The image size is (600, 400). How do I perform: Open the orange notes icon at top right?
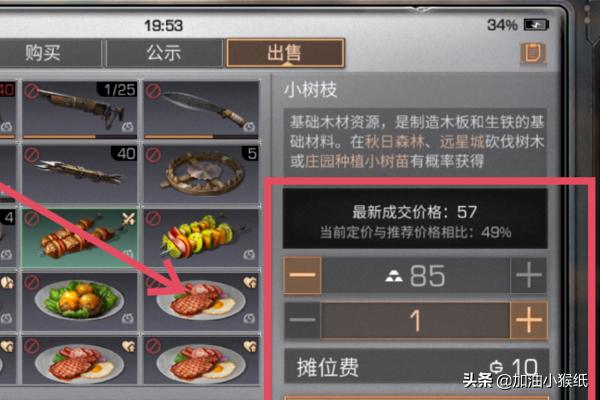[532, 53]
